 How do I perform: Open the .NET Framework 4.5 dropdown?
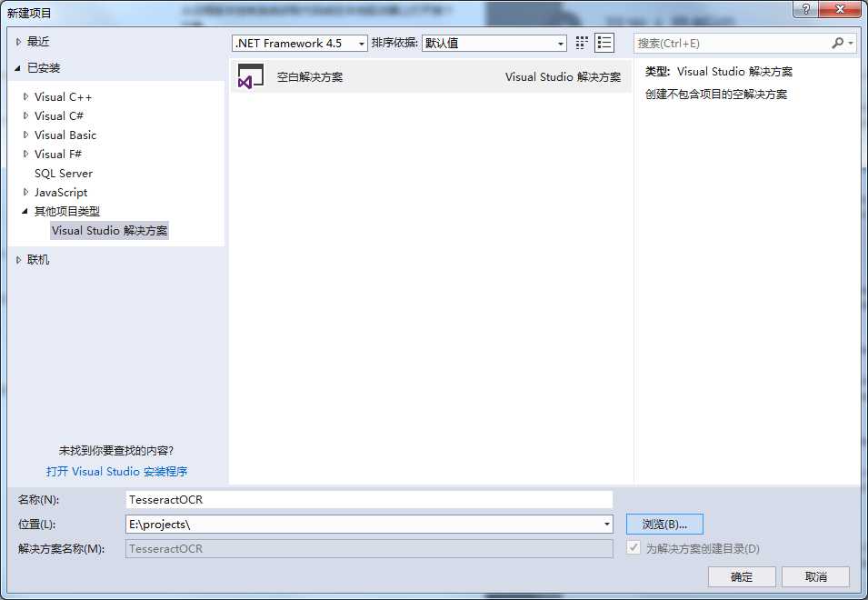pos(299,43)
